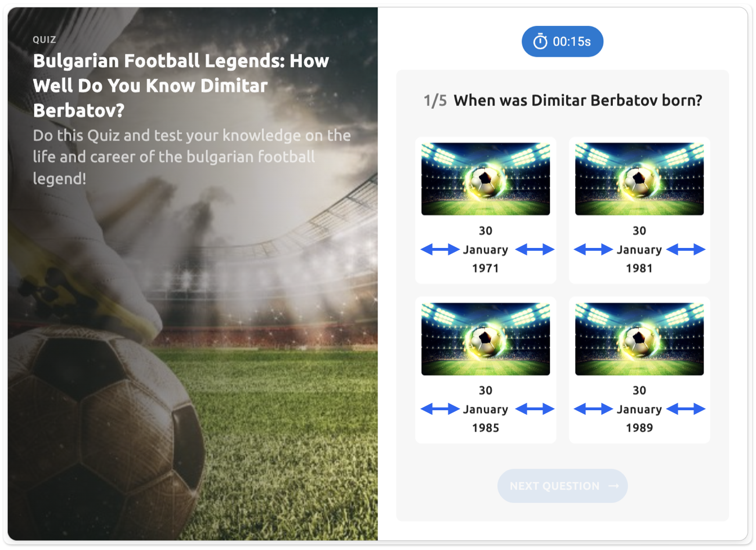756x550 pixels.
Task: Click the stadium image above 1981
Action: click(639, 179)
